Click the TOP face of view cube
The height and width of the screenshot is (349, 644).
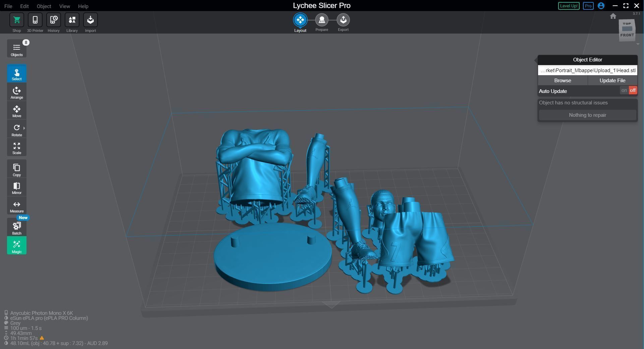point(627,23)
